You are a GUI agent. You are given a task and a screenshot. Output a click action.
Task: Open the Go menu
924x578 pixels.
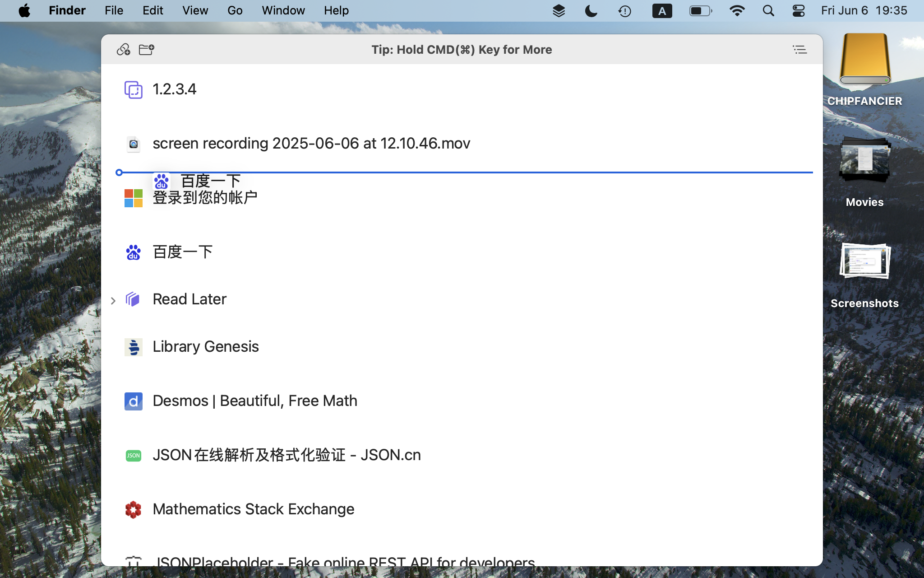[x=235, y=10]
